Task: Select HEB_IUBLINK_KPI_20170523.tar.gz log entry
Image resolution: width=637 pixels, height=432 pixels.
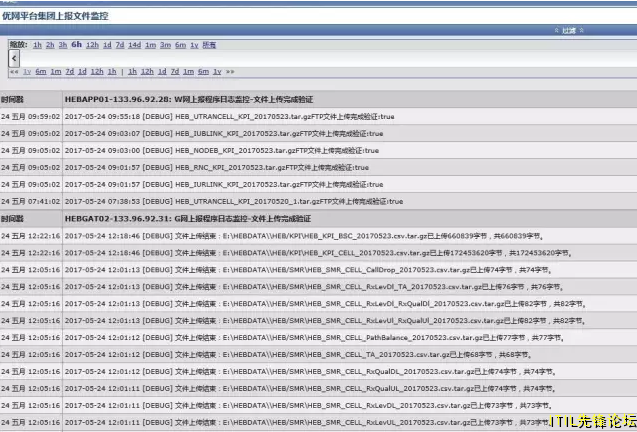Action: click(x=224, y=134)
